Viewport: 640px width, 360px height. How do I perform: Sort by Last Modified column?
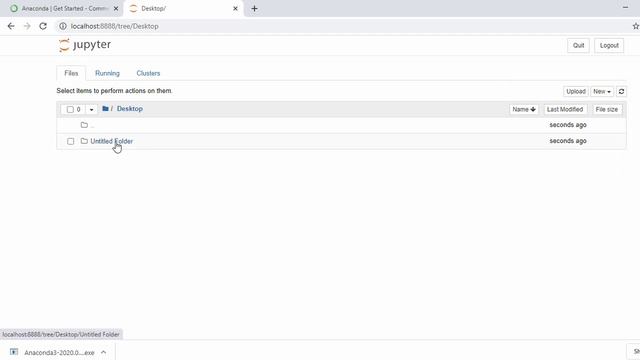click(x=565, y=109)
